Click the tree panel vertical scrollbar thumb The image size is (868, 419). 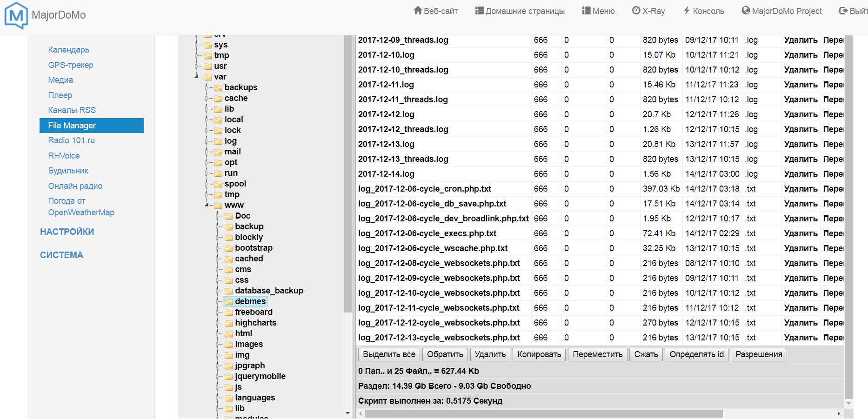(347, 174)
